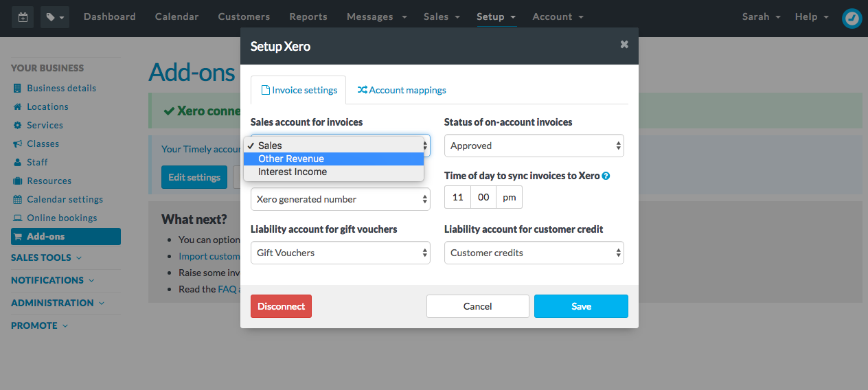This screenshot has height=390, width=868.
Task: Expand the Sales menu
Action: (441, 16)
